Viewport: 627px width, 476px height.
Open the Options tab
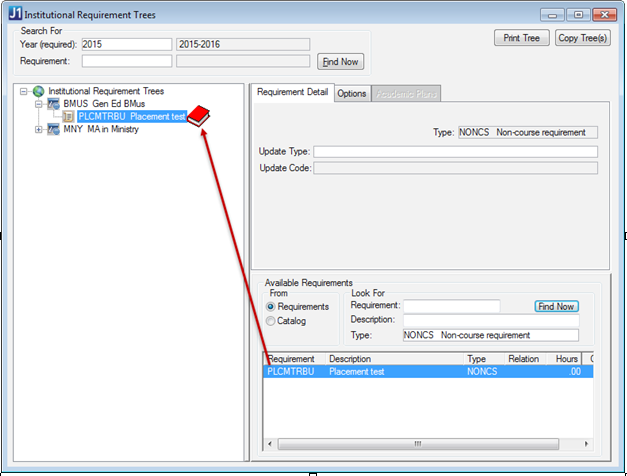[x=351, y=94]
